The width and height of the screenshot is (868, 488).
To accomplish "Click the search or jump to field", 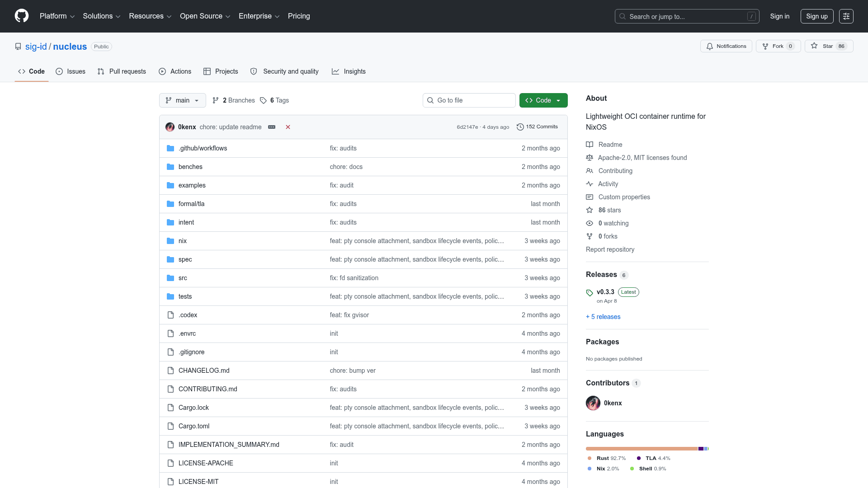I will tap(687, 16).
